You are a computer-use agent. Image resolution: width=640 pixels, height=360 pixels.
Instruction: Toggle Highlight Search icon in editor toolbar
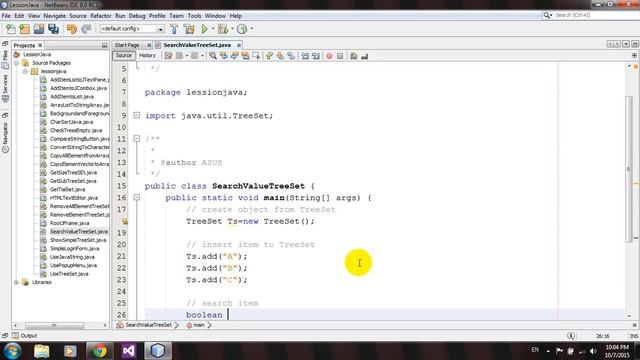coord(245,56)
